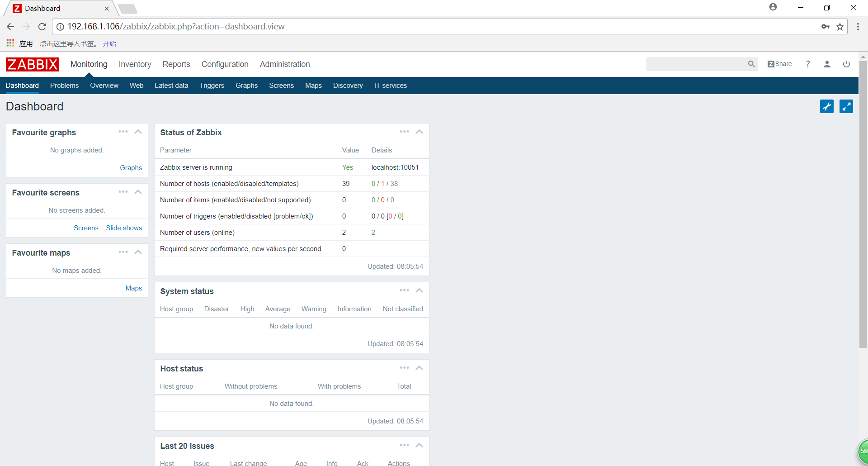Close the Dashboard browser tab

point(107,8)
